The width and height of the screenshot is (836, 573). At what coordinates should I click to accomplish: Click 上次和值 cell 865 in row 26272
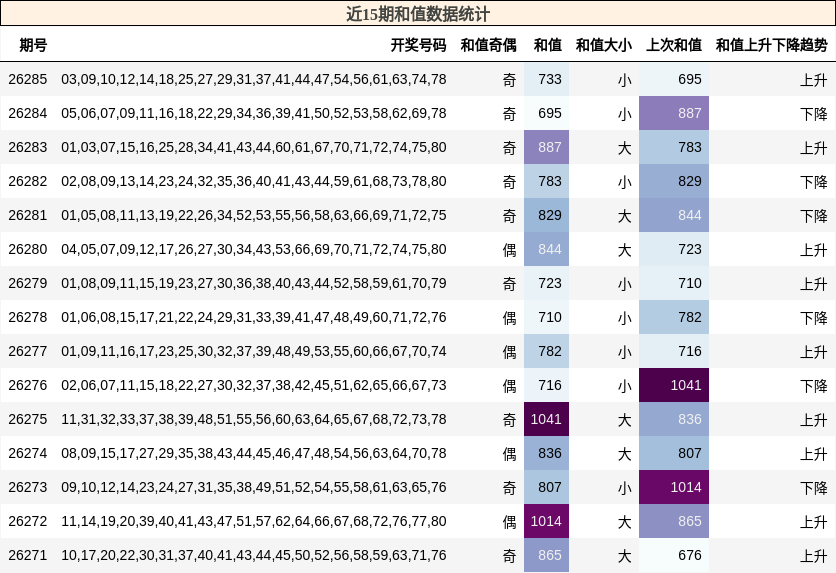[674, 521]
